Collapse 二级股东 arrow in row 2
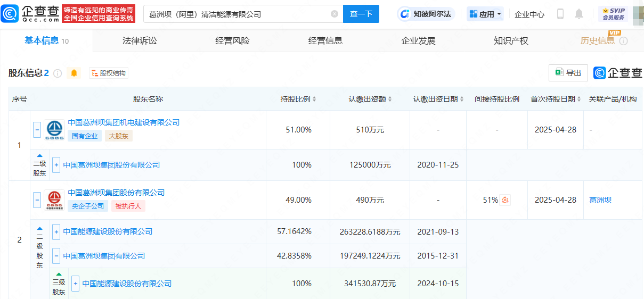This screenshot has height=299, width=644. (x=40, y=228)
